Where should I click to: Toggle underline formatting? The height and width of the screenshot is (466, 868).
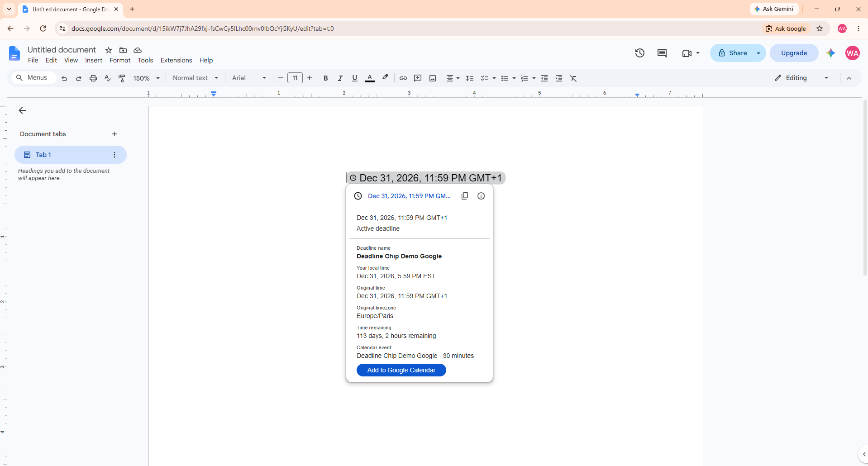(354, 78)
